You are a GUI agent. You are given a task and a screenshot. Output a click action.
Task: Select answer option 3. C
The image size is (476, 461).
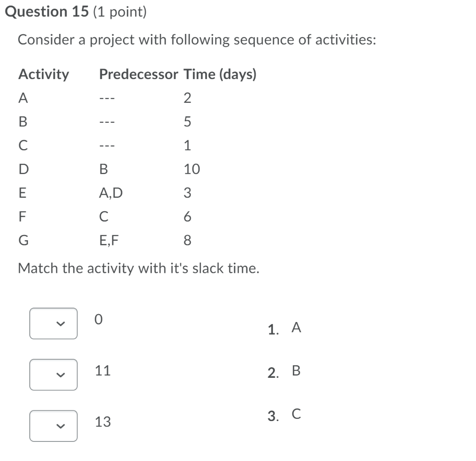pyautogui.click(x=284, y=414)
